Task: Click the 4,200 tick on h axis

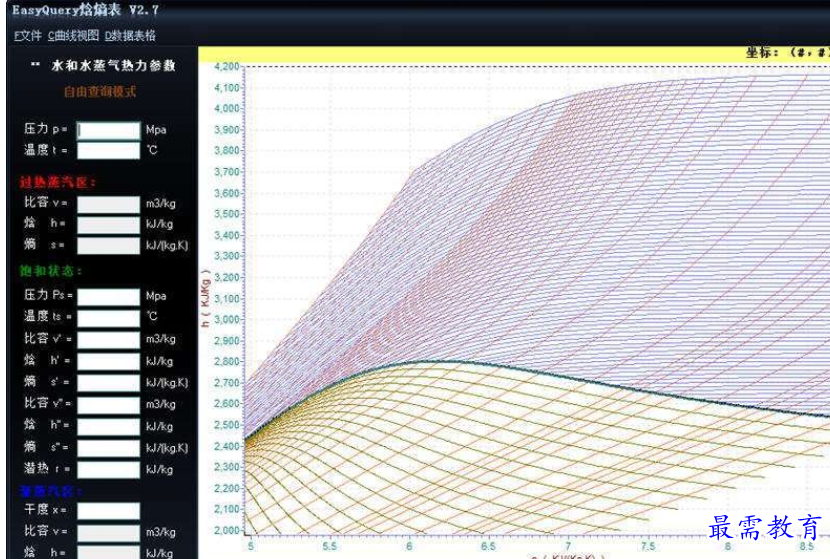Action: (x=227, y=67)
